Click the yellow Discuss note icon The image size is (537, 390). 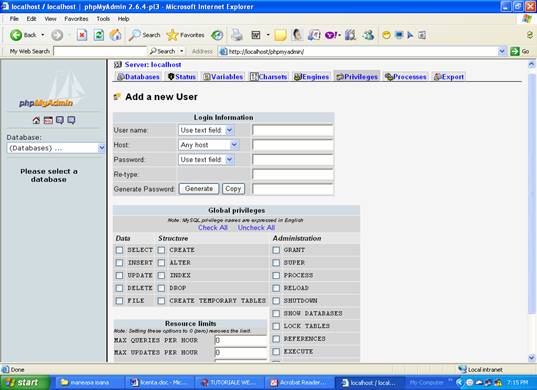[280, 35]
